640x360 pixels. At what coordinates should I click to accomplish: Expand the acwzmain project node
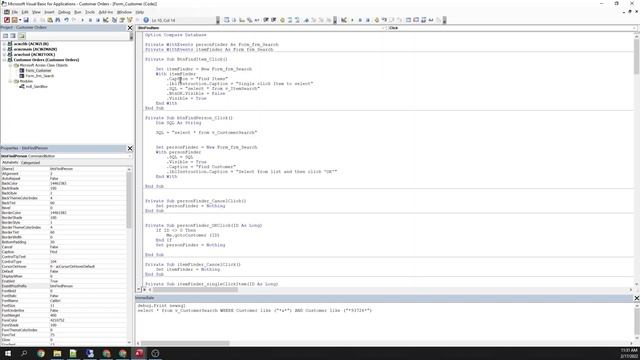[x=4, y=49]
